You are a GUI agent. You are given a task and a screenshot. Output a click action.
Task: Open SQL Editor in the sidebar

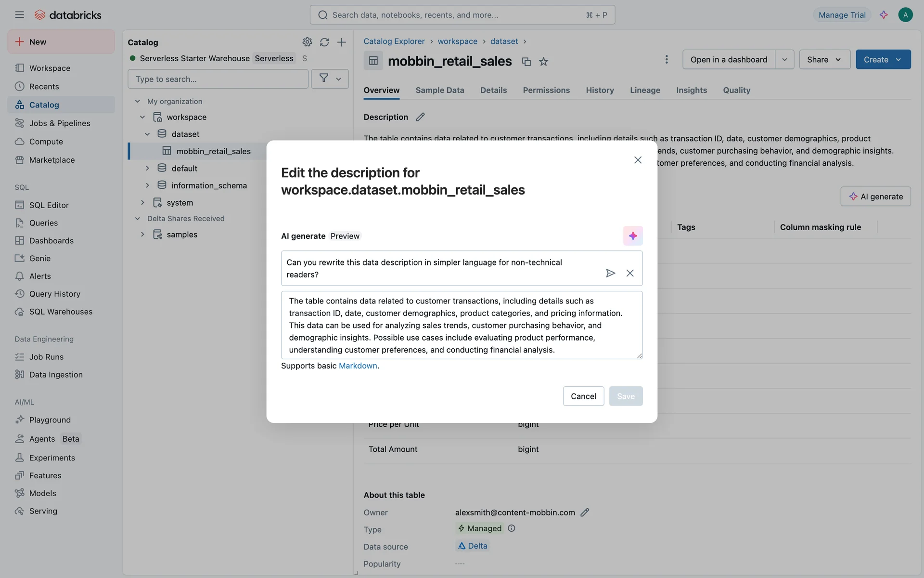click(x=49, y=205)
